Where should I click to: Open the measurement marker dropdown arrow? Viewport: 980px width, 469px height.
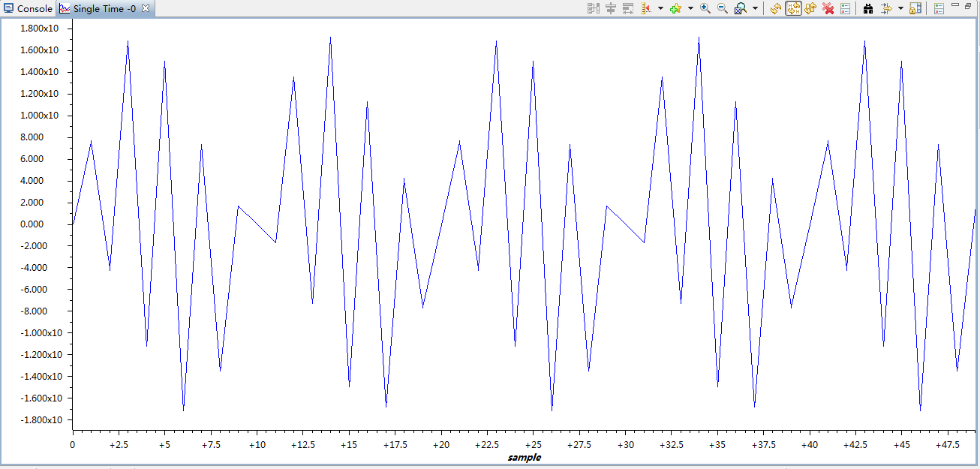[660, 8]
